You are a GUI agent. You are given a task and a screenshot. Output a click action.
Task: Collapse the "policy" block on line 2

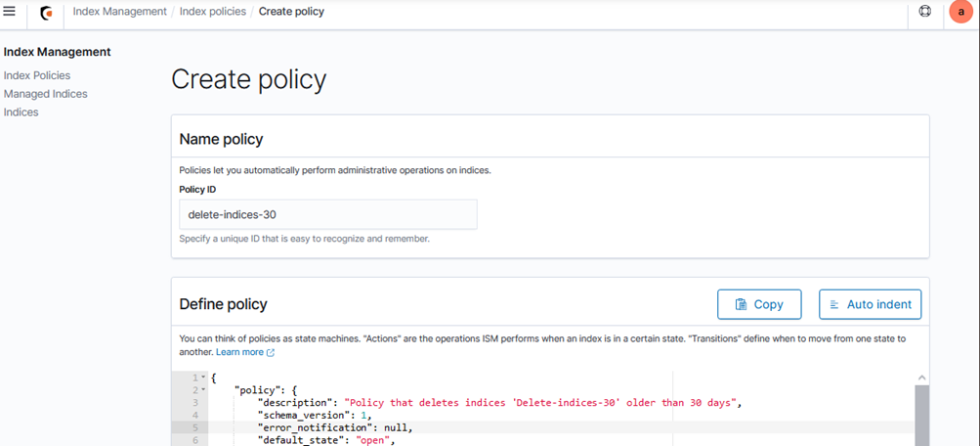click(x=203, y=390)
